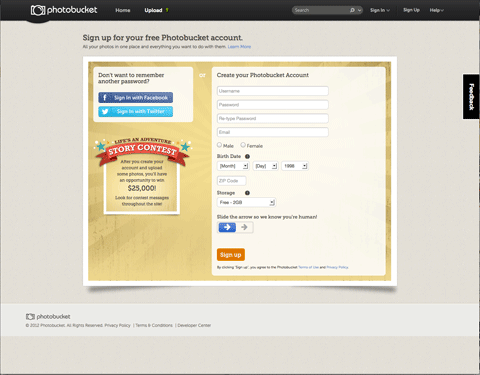
Task: Click the Birth Date help info icon
Action: [x=247, y=156]
